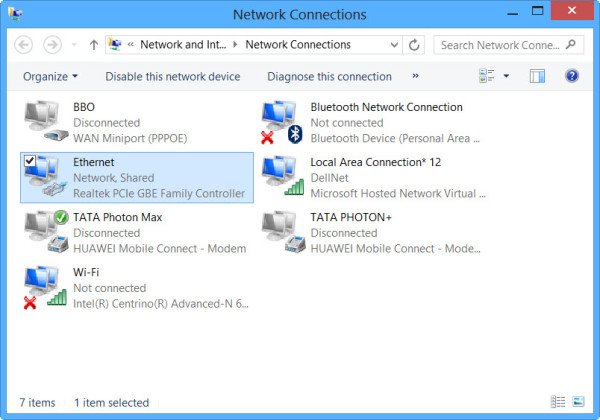The image size is (600, 420).
Task: Click Disable this network device
Action: pyautogui.click(x=173, y=76)
